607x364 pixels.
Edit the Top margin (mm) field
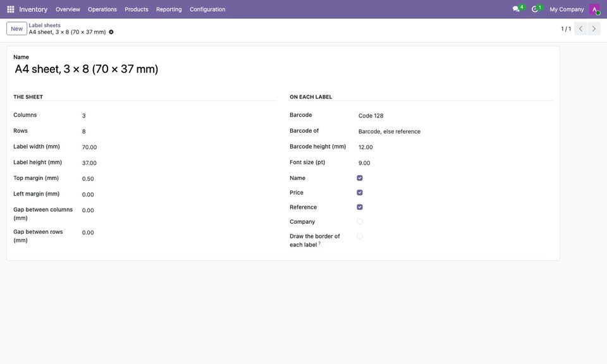(179, 179)
